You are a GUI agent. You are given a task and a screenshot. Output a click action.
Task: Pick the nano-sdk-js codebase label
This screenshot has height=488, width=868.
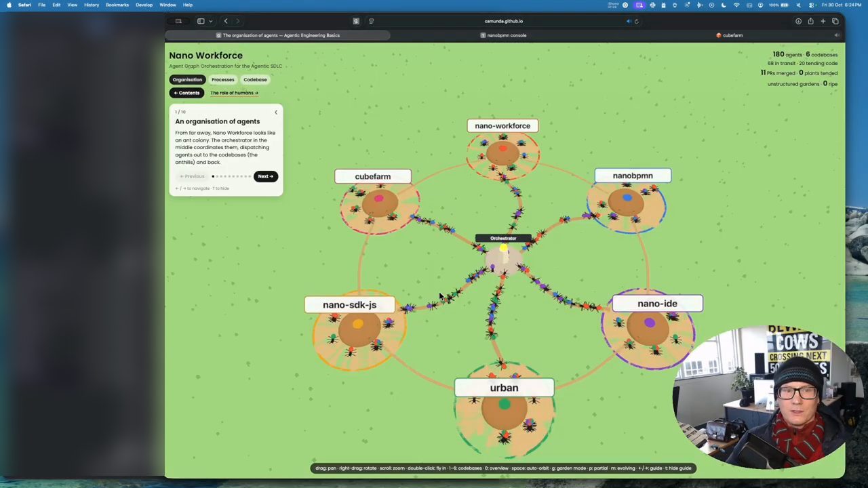tap(349, 305)
